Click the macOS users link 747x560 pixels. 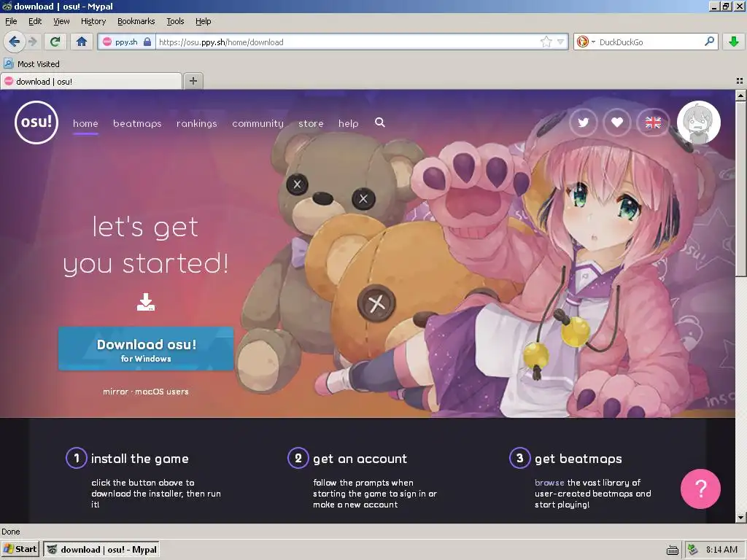[161, 392]
